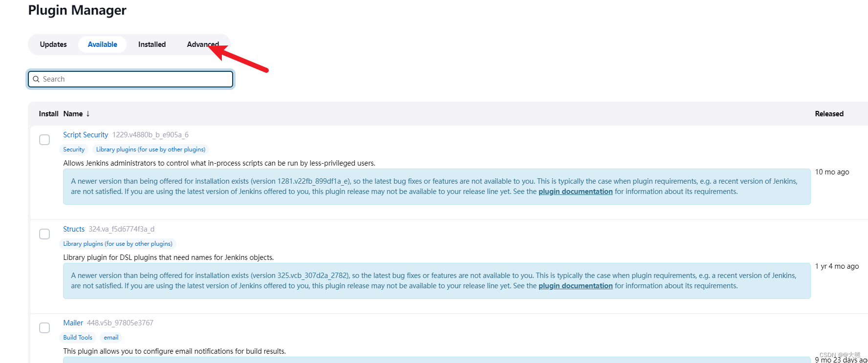Open the Structs plugin link

[x=74, y=229]
